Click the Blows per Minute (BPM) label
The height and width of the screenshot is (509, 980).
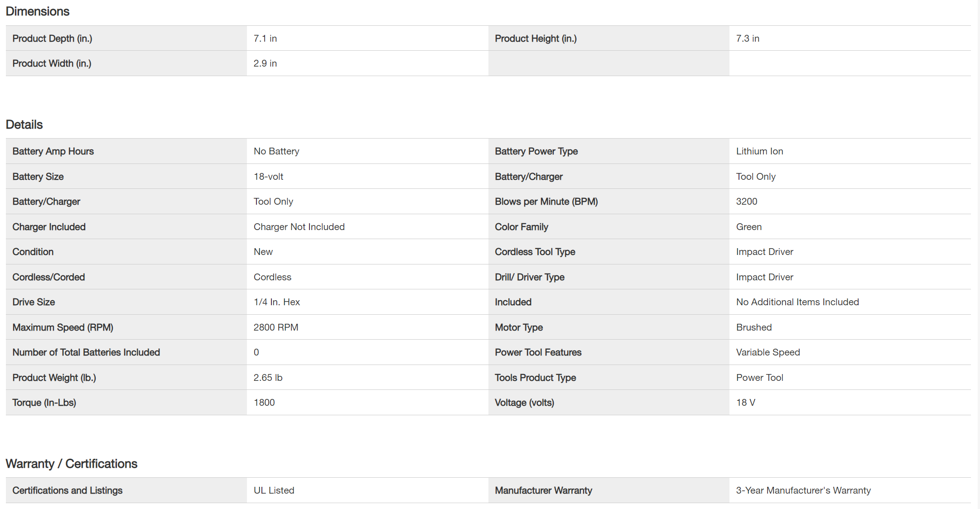[546, 202]
